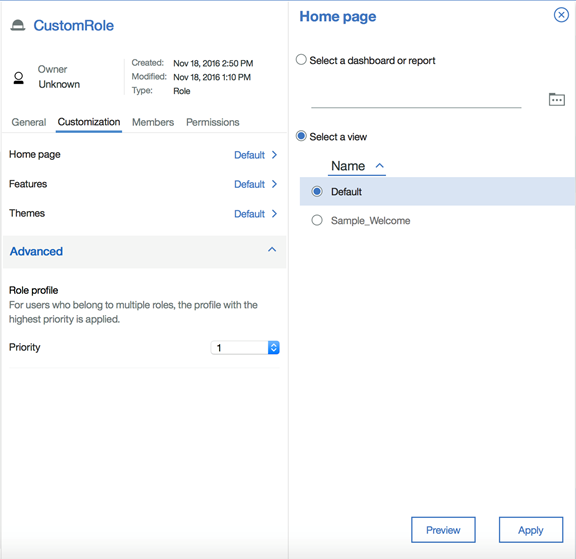Switch to the Members tab

pyautogui.click(x=153, y=122)
